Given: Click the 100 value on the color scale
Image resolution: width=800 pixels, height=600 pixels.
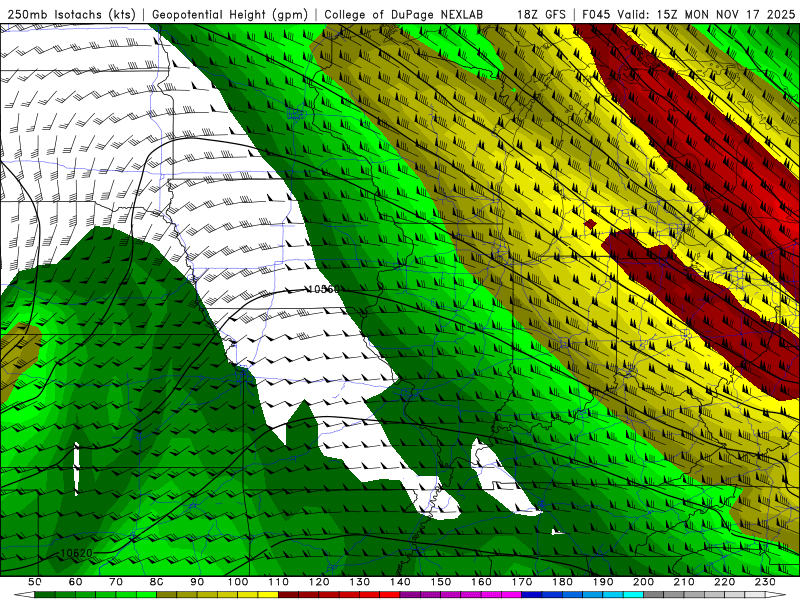Looking at the screenshot, I should click(238, 582).
